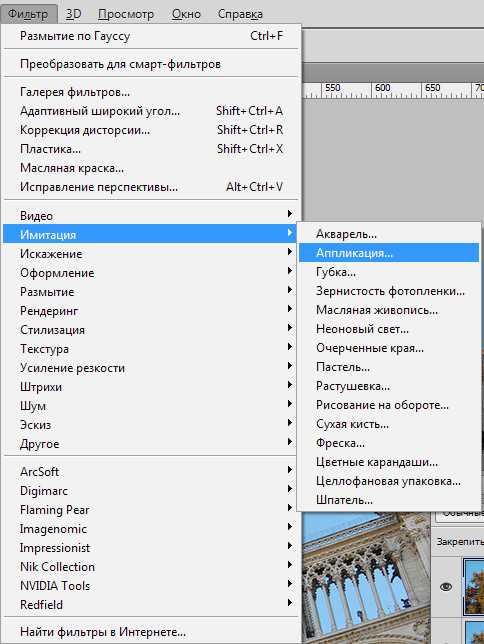Open the Просмотр menu

pos(126,14)
